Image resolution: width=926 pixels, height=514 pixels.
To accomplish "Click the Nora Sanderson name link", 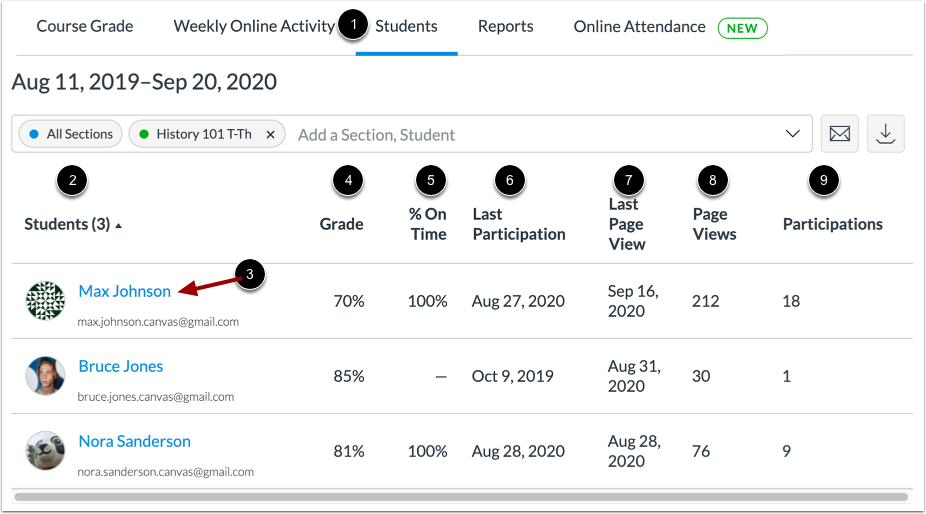I will [x=135, y=441].
